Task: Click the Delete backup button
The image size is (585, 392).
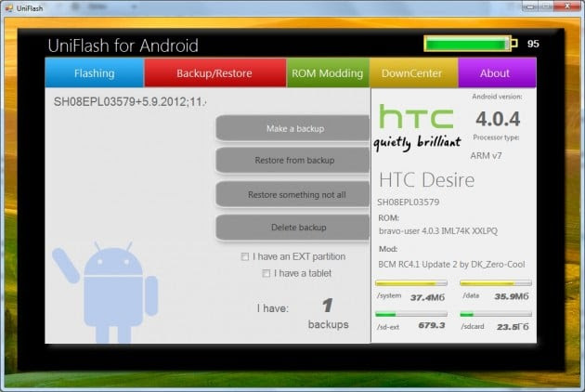Action: [292, 228]
